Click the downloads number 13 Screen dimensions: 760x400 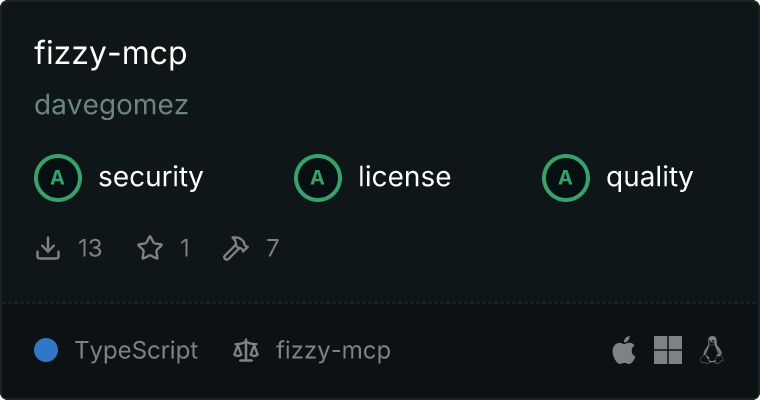(x=90, y=248)
